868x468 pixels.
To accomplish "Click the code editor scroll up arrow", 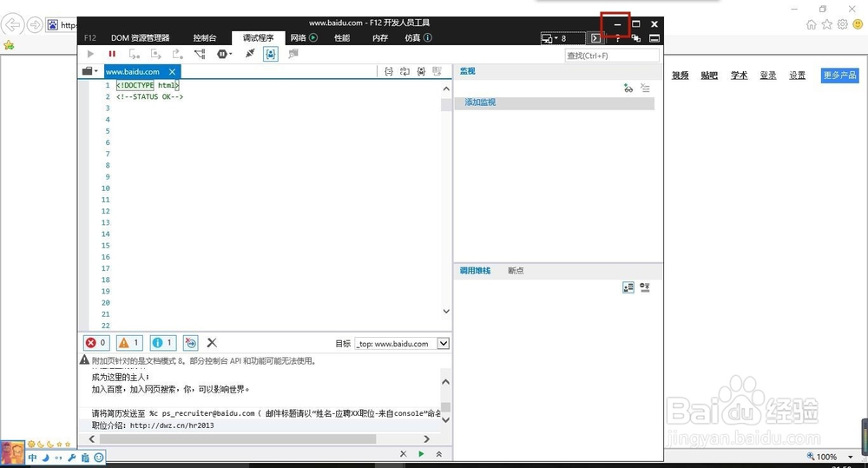I will point(446,89).
